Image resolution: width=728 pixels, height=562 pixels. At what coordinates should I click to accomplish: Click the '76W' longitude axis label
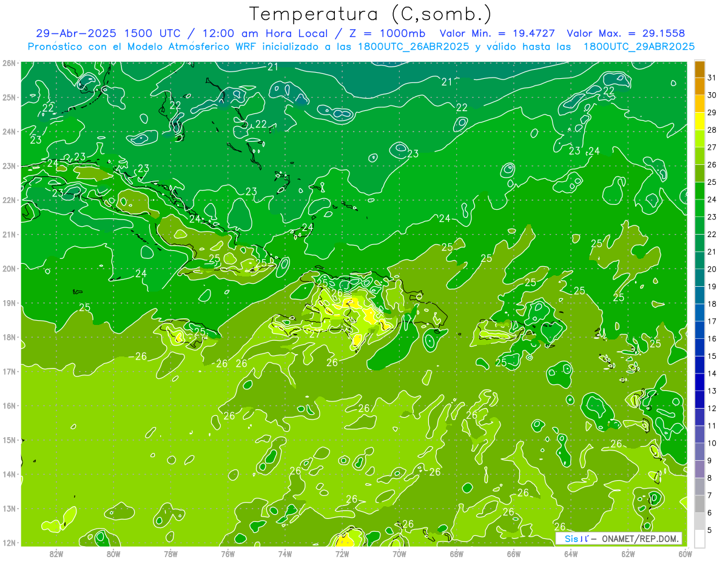click(227, 554)
